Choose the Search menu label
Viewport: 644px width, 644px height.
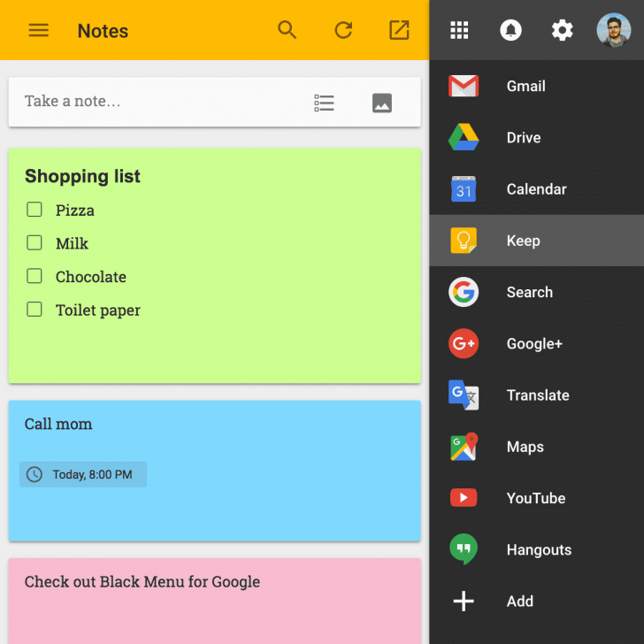[x=529, y=292]
